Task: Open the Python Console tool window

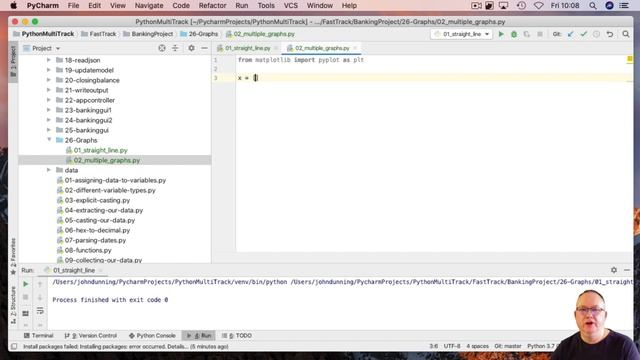Action: [152, 336]
